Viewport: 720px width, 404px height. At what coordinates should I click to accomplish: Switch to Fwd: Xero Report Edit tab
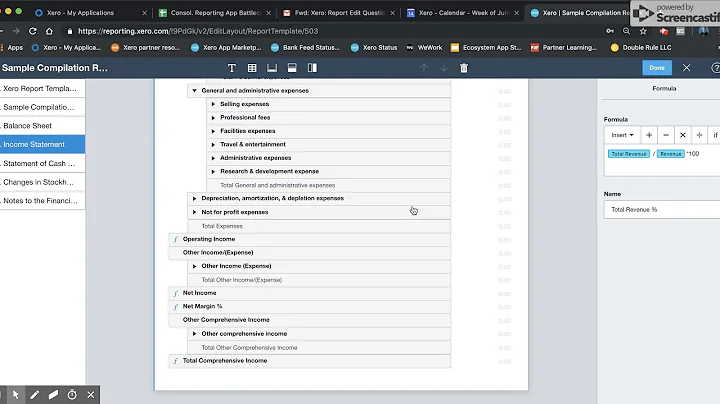pyautogui.click(x=339, y=13)
